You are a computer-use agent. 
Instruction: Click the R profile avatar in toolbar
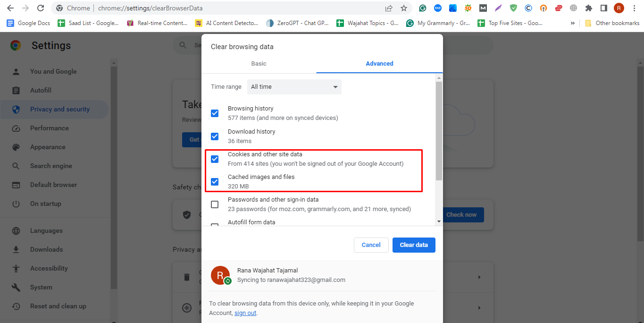point(619,8)
